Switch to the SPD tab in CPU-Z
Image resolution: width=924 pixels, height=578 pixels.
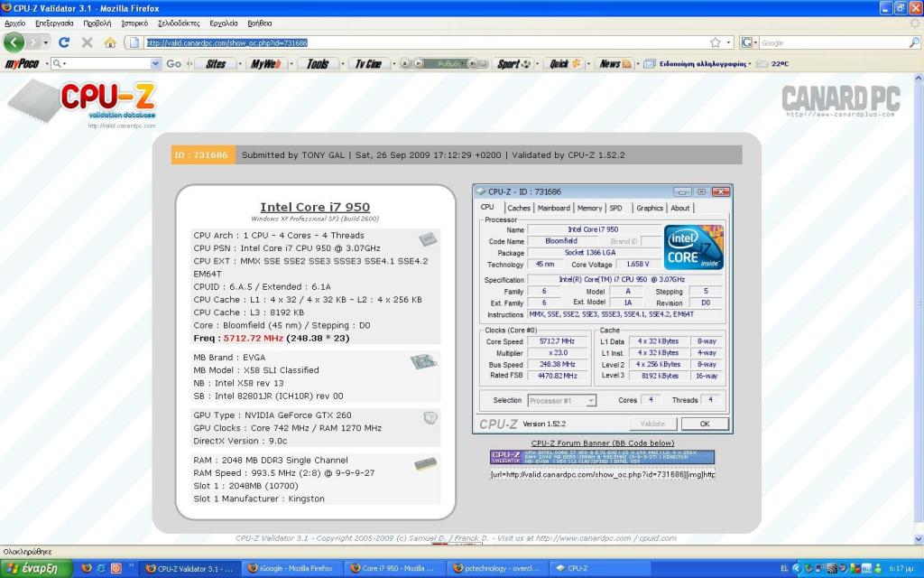(617, 209)
